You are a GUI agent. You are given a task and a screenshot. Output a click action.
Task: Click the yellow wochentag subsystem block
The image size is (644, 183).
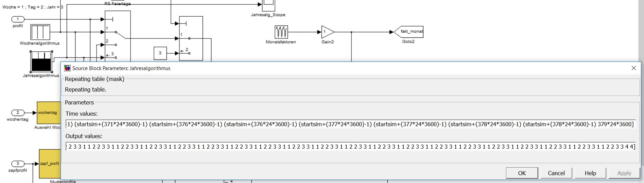pyautogui.click(x=48, y=113)
